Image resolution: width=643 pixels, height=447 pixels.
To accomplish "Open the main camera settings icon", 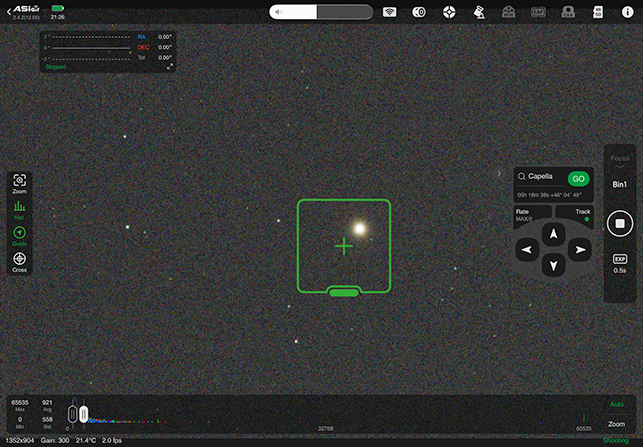I will tap(420, 12).
